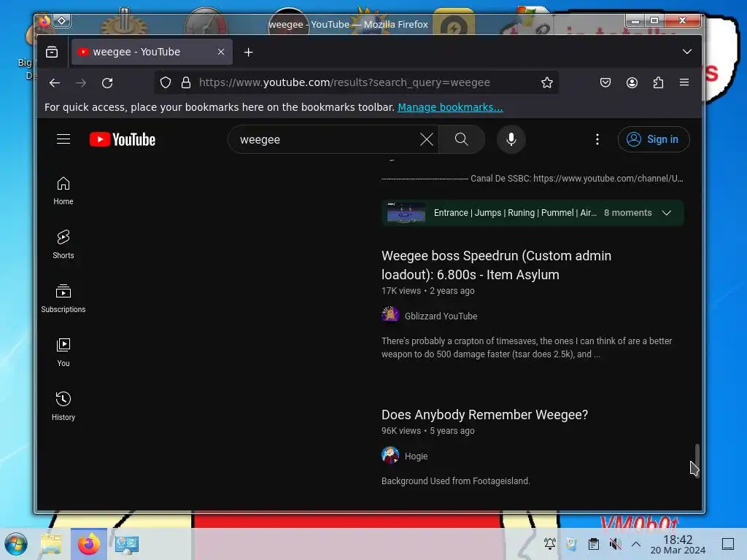View site security padlock info
747x560 pixels.
pyautogui.click(x=186, y=83)
